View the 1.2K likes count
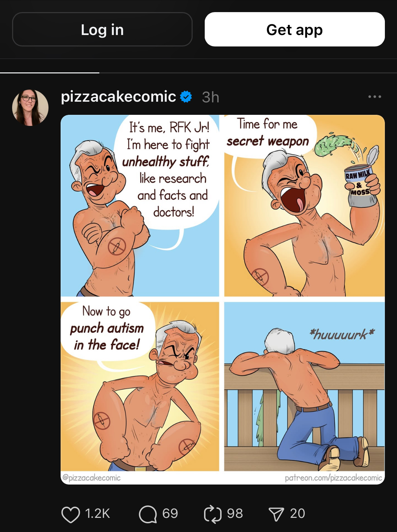The width and height of the screenshot is (397, 532). pos(97,513)
